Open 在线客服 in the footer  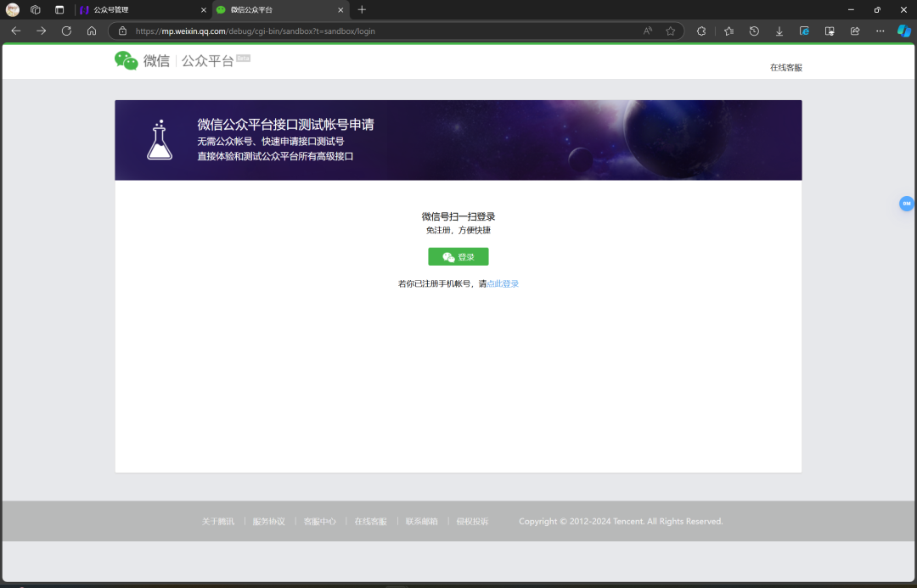point(370,521)
